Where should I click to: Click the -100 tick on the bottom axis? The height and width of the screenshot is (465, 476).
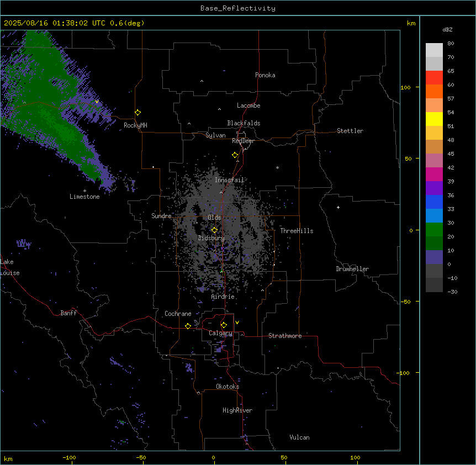point(69,457)
